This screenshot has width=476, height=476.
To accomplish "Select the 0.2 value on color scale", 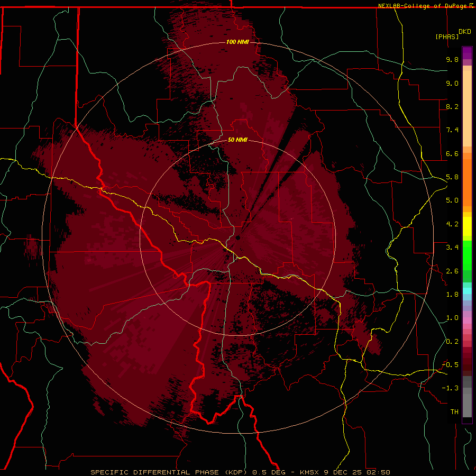I will click(x=452, y=342).
